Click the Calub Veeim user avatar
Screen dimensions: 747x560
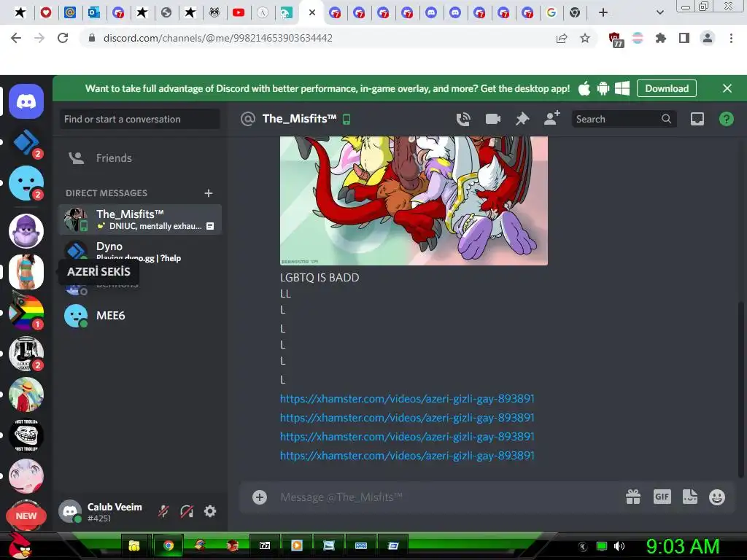coord(70,511)
